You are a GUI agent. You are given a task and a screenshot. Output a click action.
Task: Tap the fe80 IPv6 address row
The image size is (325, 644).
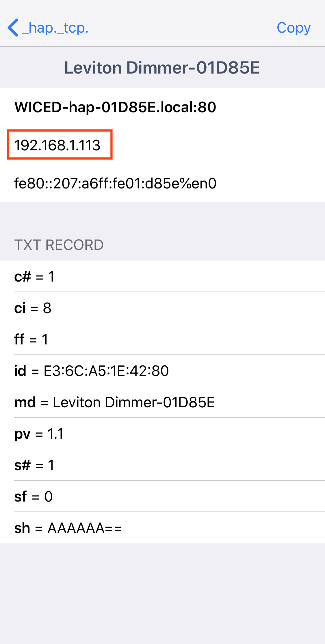coord(115,183)
